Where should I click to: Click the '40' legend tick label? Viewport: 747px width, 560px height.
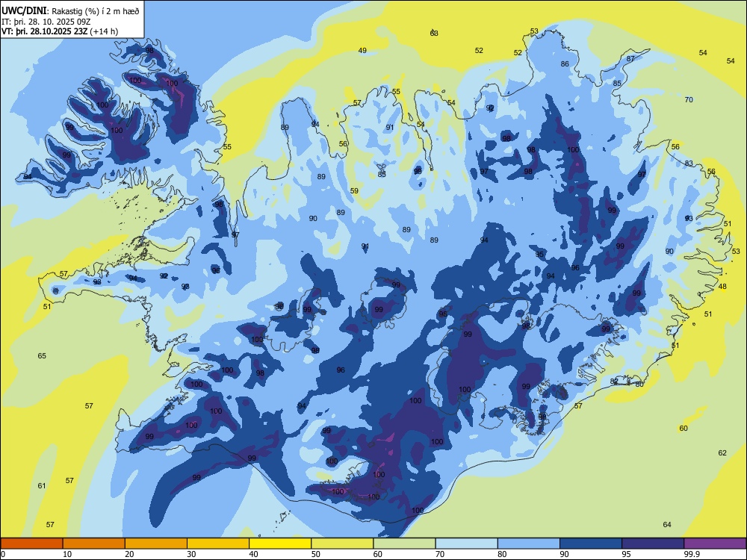tap(253, 554)
